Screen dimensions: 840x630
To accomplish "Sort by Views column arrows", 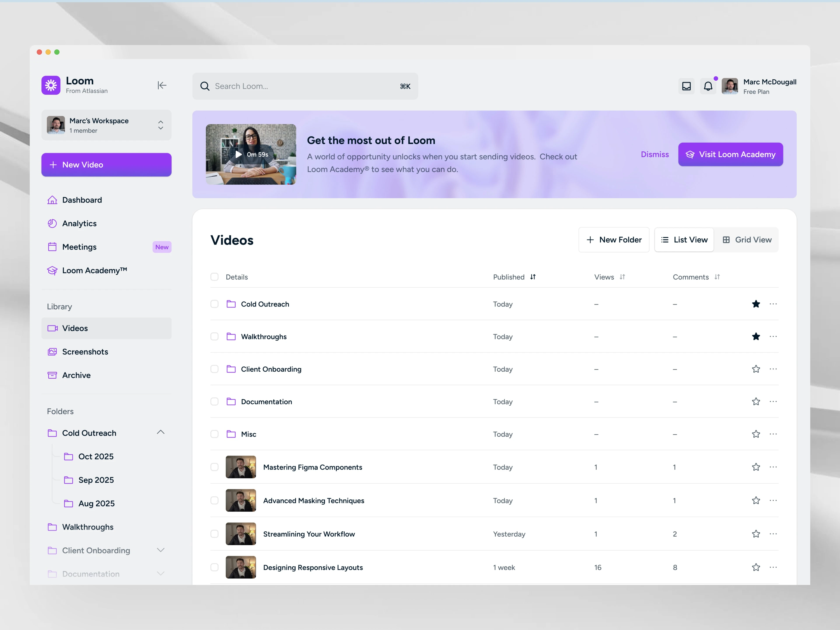I will click(x=622, y=277).
